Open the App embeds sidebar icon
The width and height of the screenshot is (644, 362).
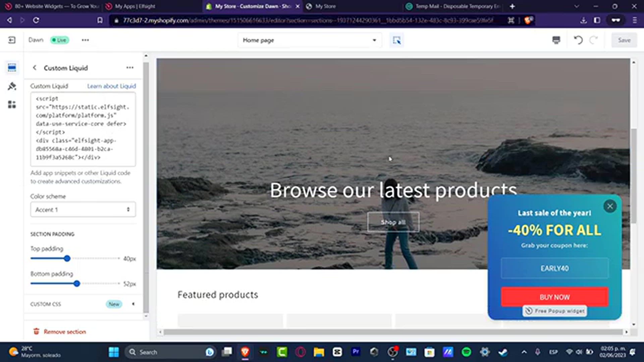pyautogui.click(x=12, y=105)
